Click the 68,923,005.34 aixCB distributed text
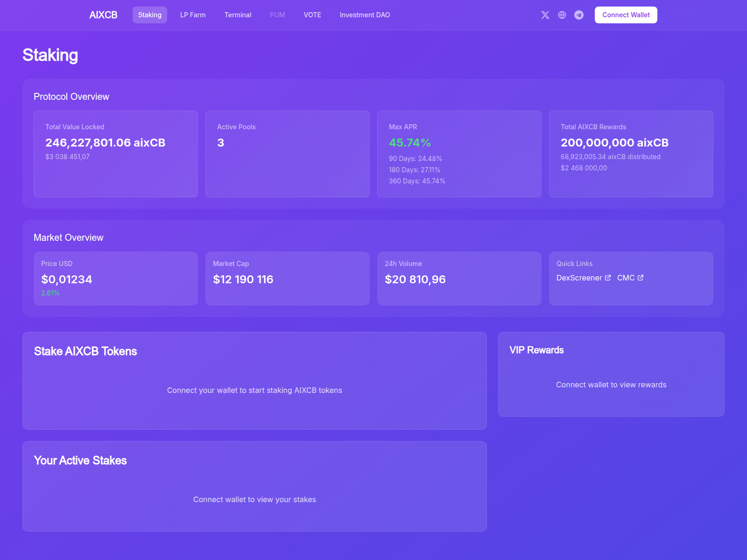This screenshot has height=560, width=747. pos(610,157)
